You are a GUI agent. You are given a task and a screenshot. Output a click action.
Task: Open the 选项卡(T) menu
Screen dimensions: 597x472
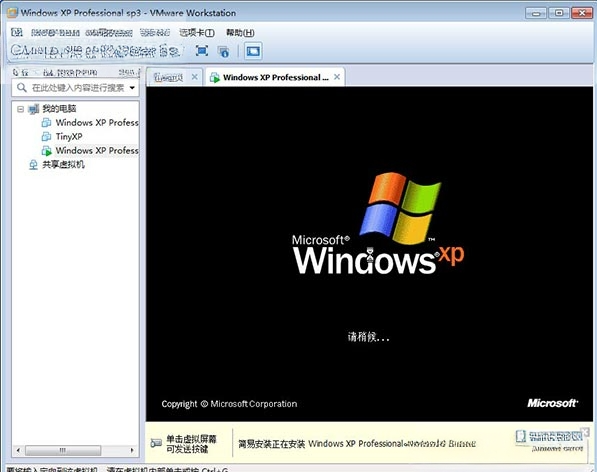197,33
